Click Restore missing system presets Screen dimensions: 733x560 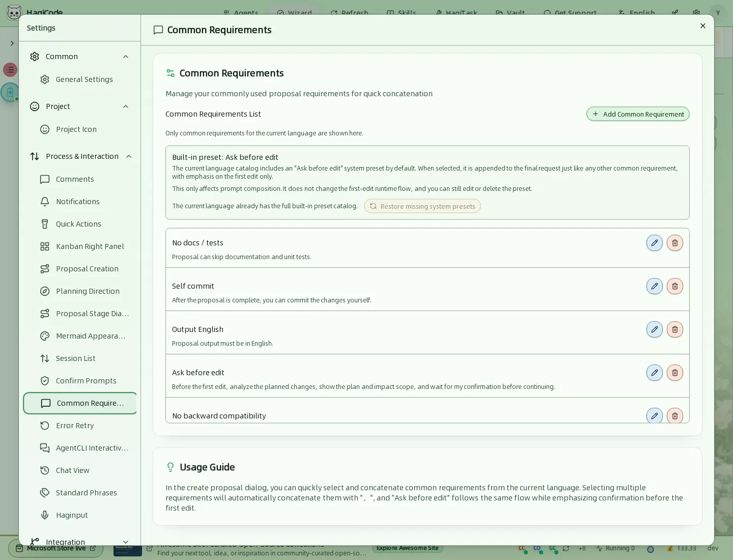[422, 206]
